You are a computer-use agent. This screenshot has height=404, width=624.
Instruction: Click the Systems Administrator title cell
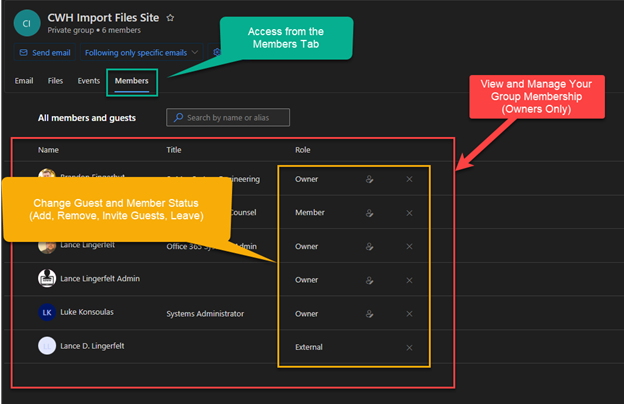(205, 314)
